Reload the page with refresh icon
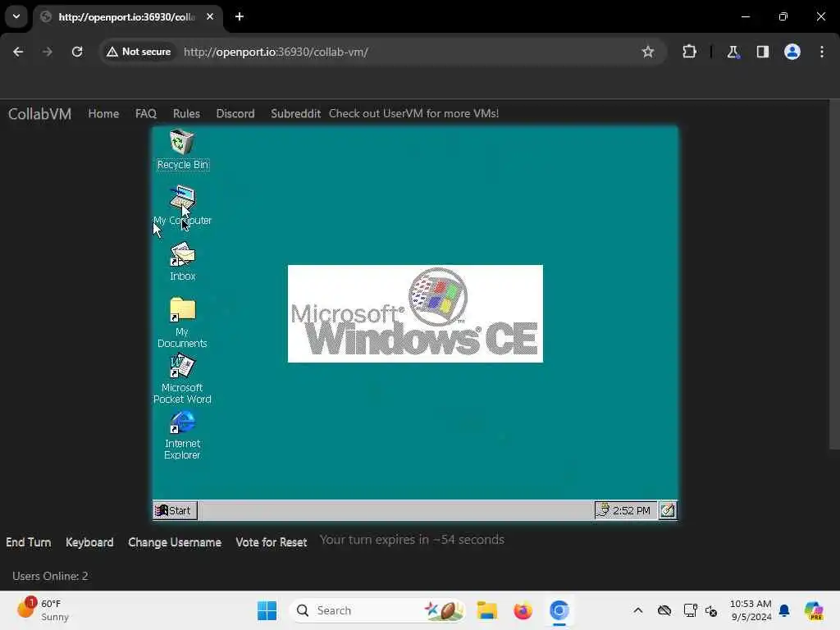The height and width of the screenshot is (630, 840). click(77, 52)
